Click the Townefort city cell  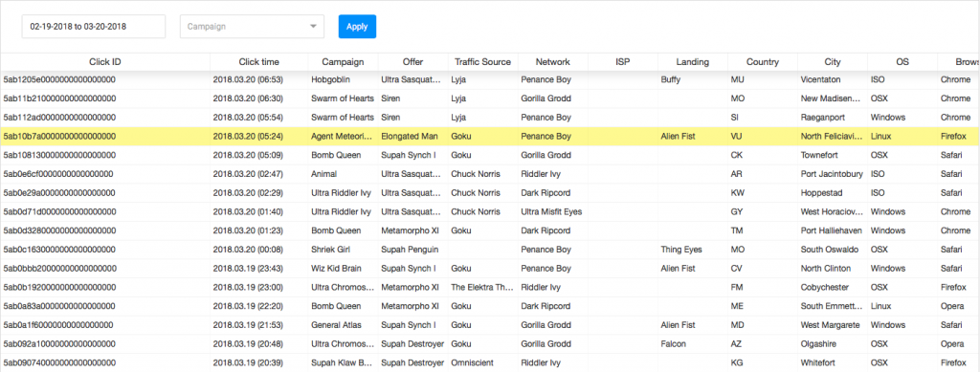pyautogui.click(x=820, y=155)
